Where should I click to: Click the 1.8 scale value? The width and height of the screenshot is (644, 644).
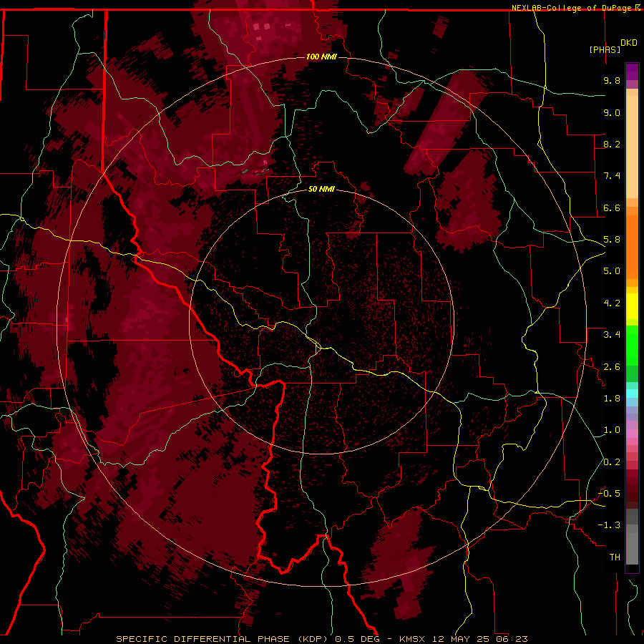[612, 399]
